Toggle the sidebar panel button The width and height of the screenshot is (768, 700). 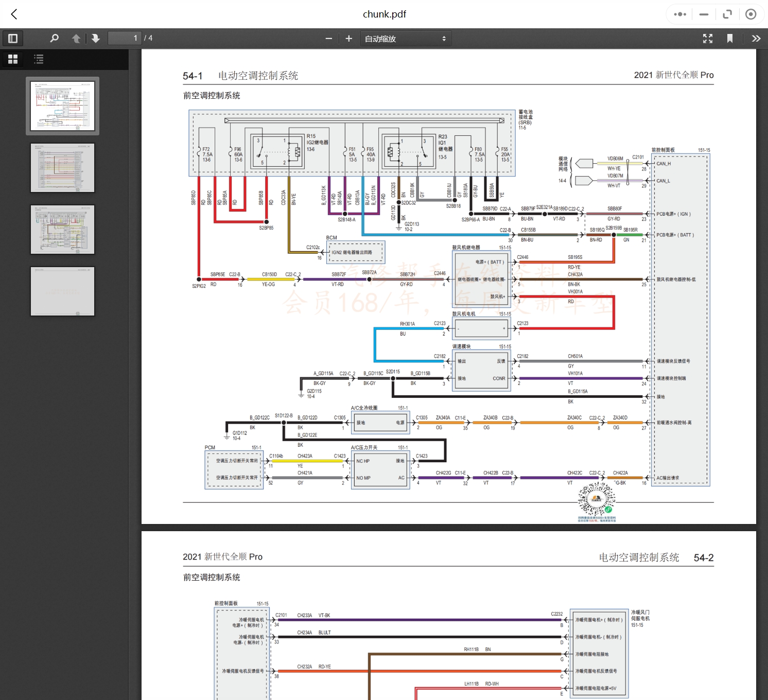point(13,39)
